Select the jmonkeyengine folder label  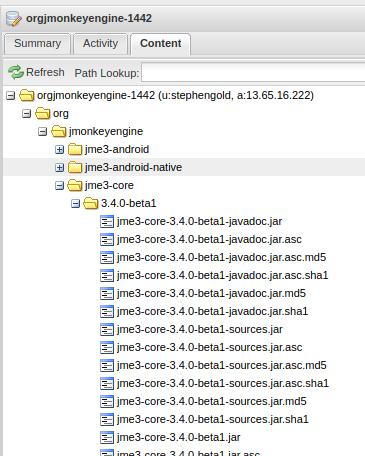tap(106, 131)
